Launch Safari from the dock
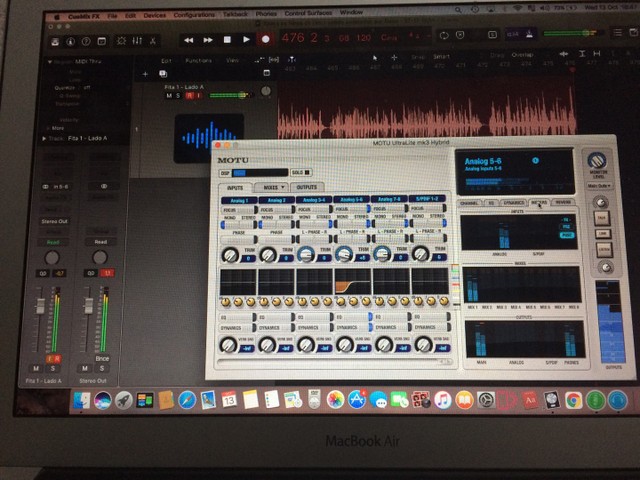Image resolution: width=640 pixels, height=480 pixels. pos(187,400)
